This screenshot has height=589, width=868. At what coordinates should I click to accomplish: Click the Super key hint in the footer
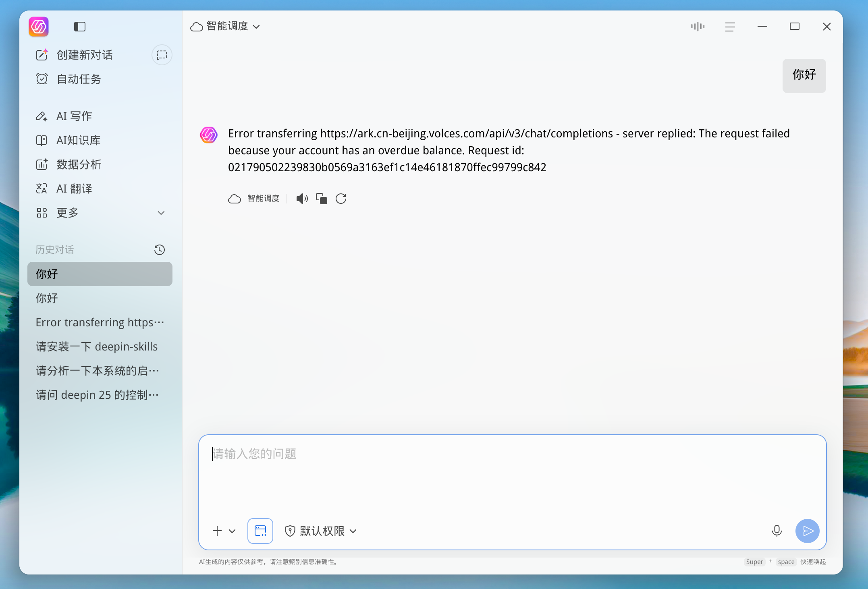754,562
